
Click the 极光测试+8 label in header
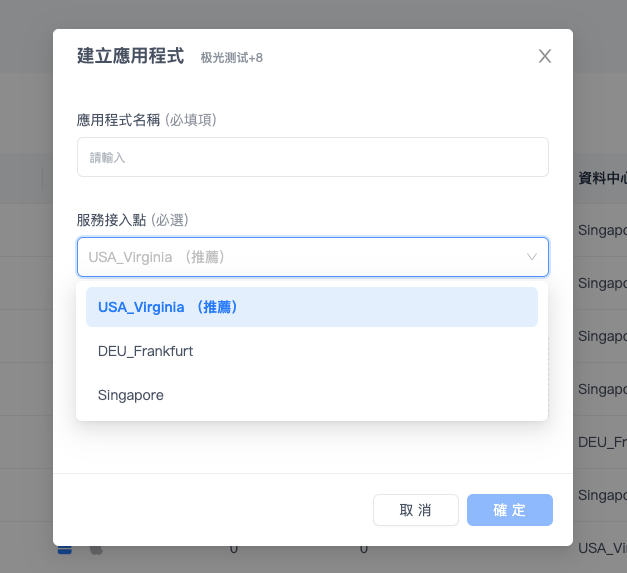pyautogui.click(x=232, y=58)
